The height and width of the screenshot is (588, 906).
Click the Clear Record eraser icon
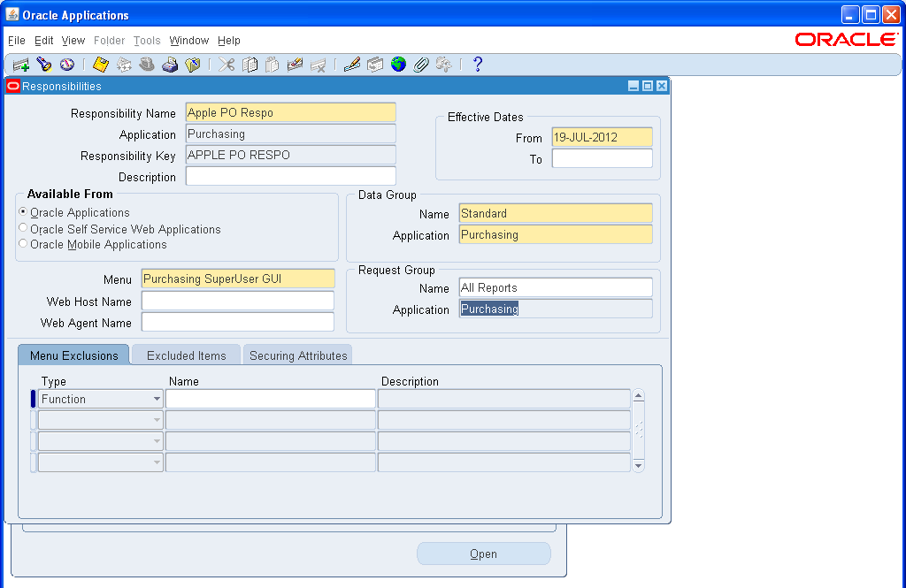tap(296, 65)
